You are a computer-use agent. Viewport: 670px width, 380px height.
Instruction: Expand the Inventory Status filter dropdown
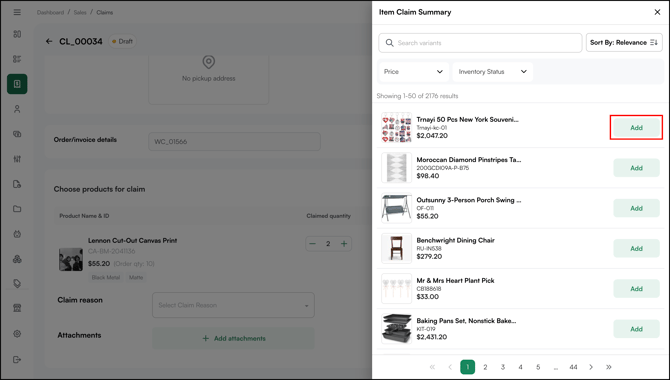493,72
